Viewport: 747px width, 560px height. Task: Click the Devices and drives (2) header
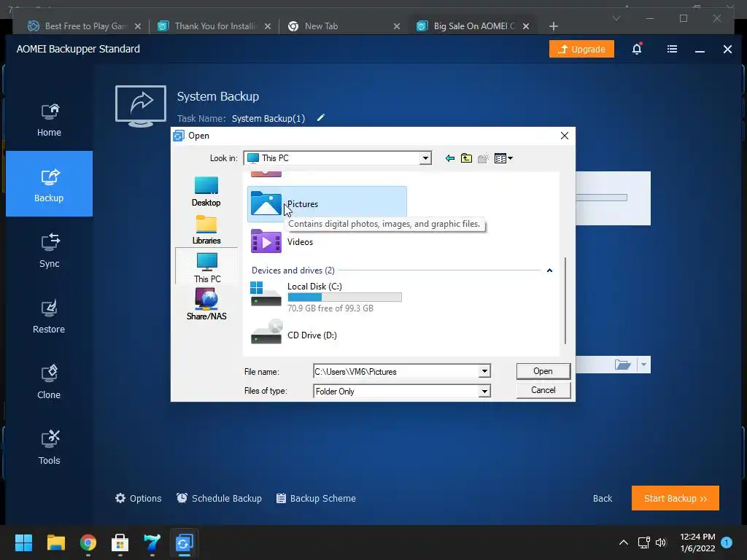click(x=293, y=271)
